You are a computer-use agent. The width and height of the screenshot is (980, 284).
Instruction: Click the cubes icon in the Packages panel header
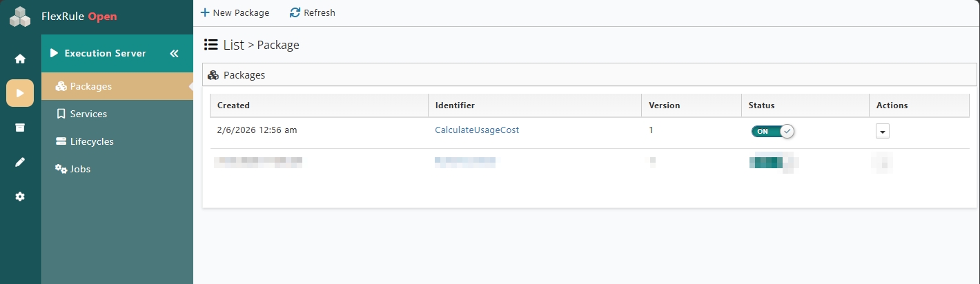tap(213, 75)
